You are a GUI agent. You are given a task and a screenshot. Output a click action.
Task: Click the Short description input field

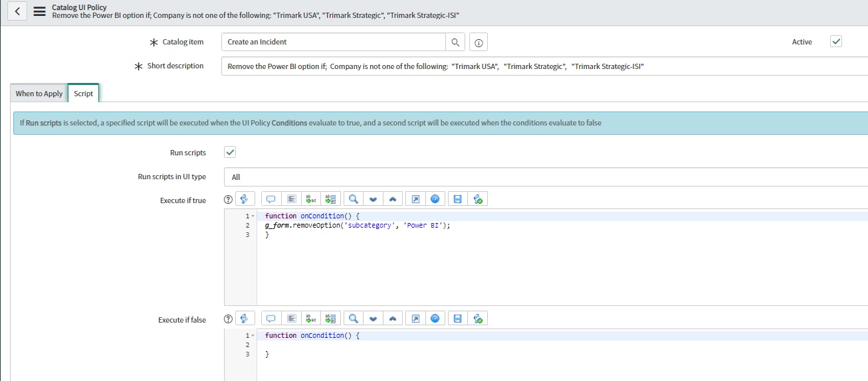(544, 66)
